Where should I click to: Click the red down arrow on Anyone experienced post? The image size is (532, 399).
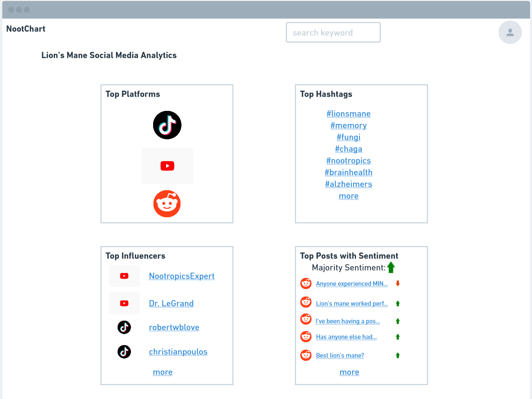398,283
